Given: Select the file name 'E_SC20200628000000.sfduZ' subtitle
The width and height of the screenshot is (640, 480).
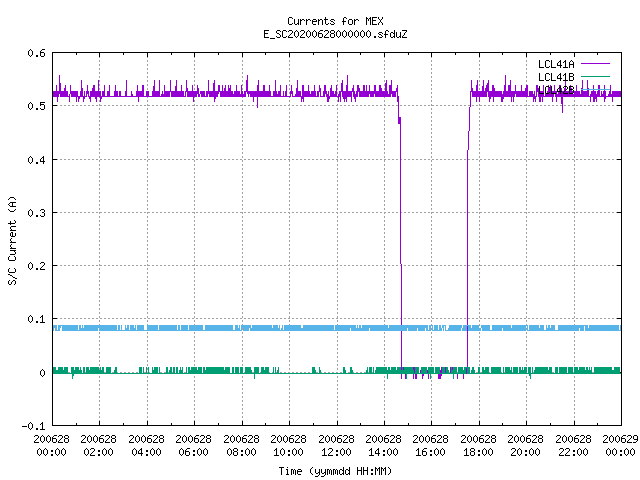Looking at the screenshot, I should pyautogui.click(x=335, y=34).
